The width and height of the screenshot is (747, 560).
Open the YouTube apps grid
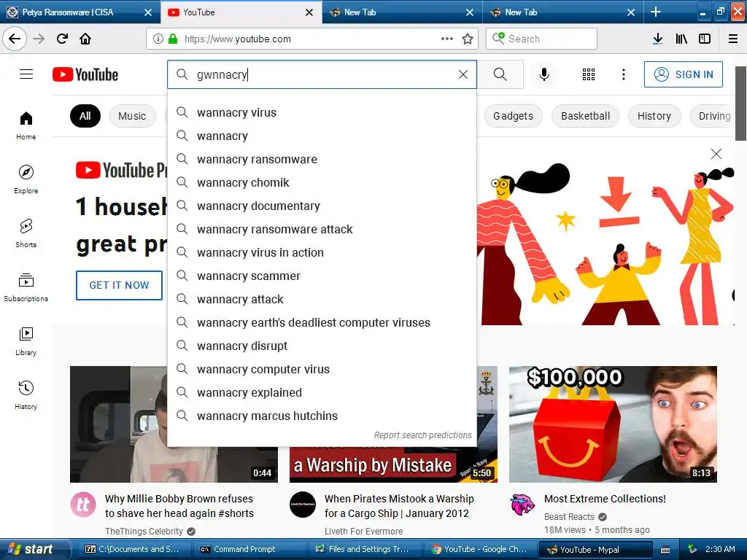coord(589,74)
